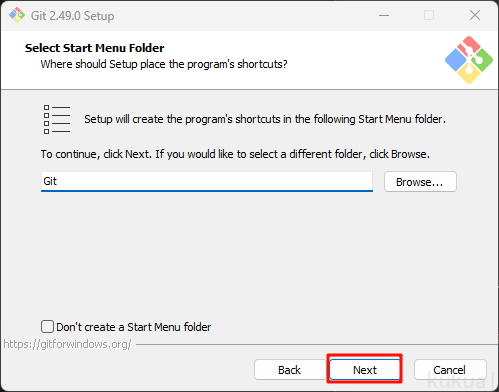Open the gitforwindows.org link

tap(67, 344)
